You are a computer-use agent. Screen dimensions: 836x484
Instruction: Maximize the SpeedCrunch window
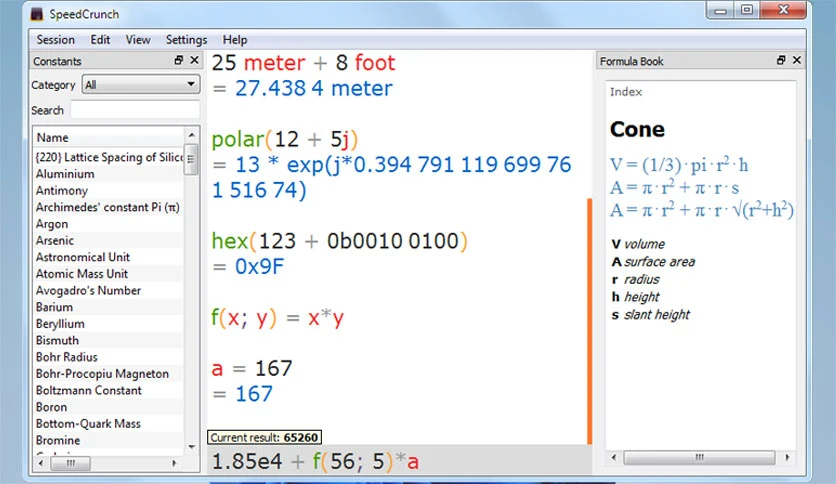pyautogui.click(x=747, y=10)
